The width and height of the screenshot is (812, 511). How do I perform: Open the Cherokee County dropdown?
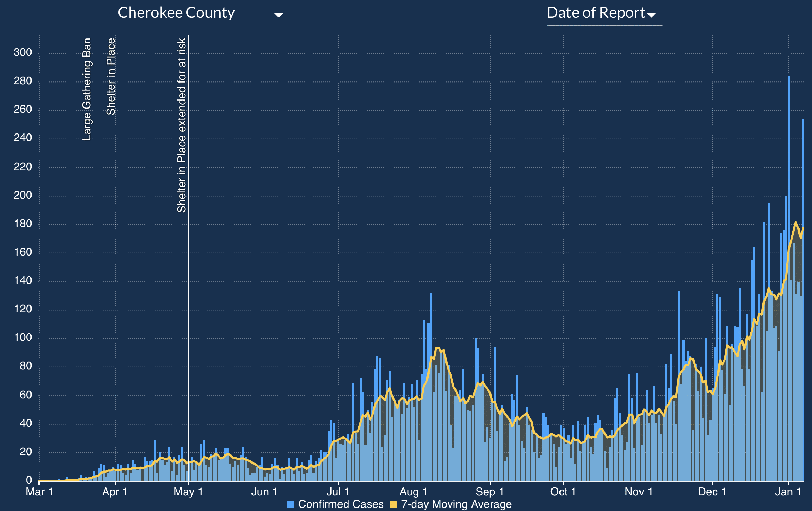point(177,13)
